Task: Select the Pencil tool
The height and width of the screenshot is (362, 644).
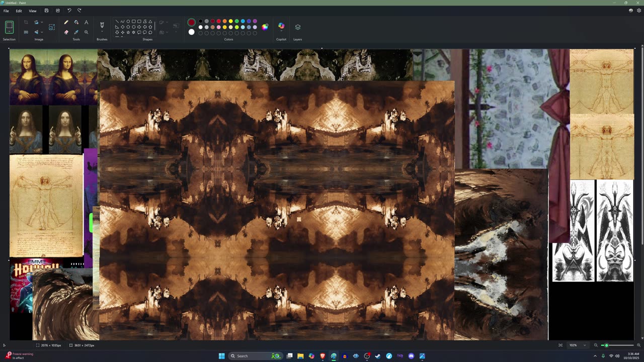Action: pyautogui.click(x=66, y=22)
